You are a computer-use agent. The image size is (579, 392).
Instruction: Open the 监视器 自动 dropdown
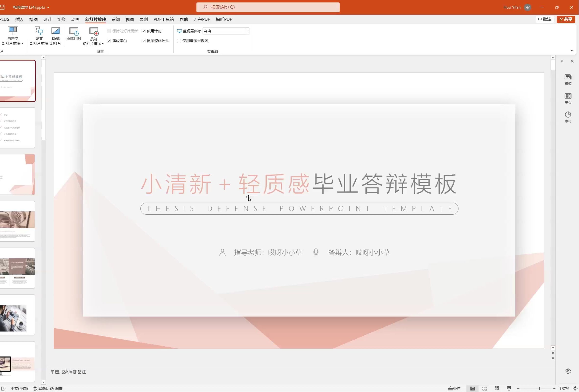248,31
